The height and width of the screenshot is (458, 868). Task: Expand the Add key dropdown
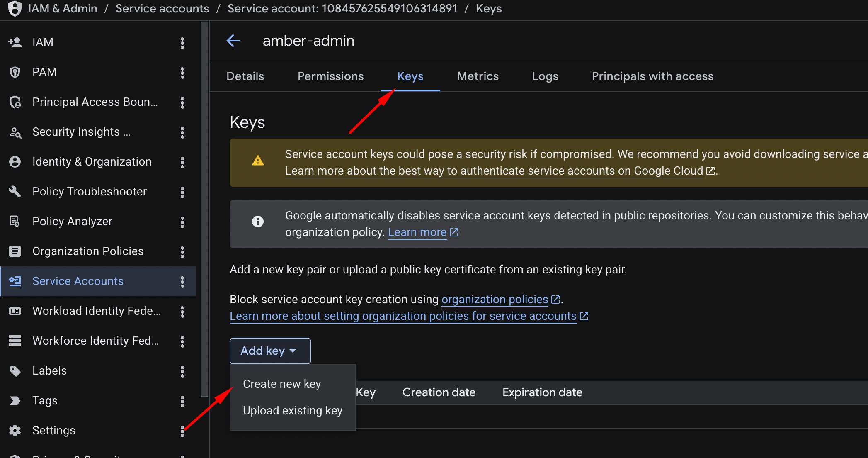pyautogui.click(x=270, y=351)
